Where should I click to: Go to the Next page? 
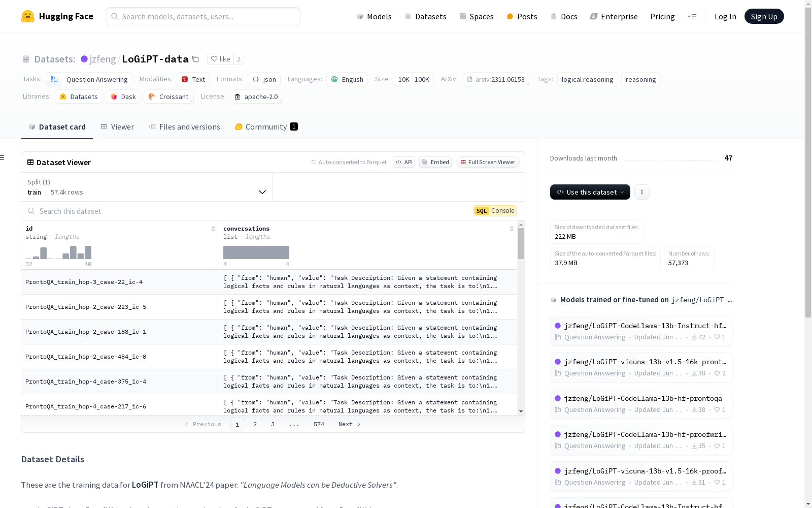[350, 424]
